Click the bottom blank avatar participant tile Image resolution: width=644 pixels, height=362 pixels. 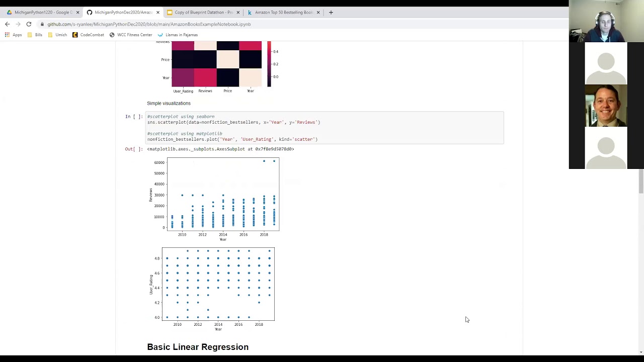click(x=606, y=148)
